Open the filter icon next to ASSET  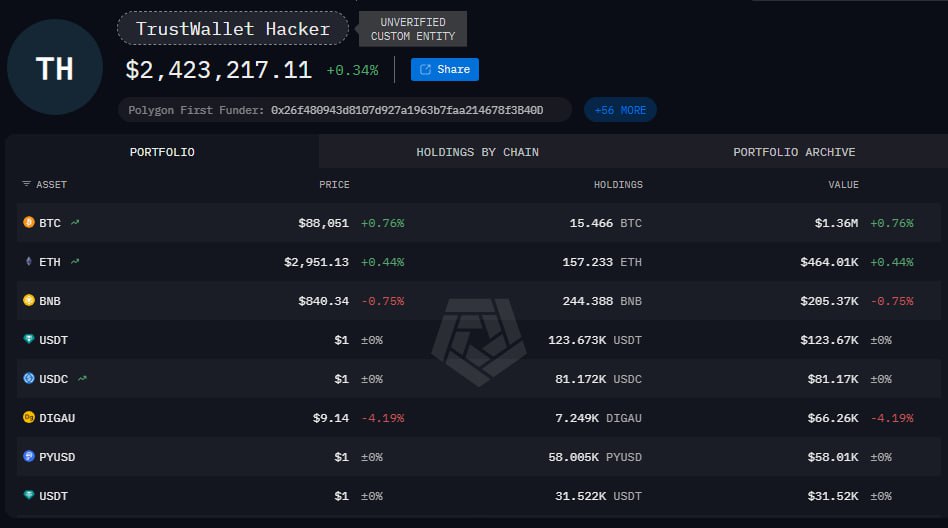[x=26, y=185]
